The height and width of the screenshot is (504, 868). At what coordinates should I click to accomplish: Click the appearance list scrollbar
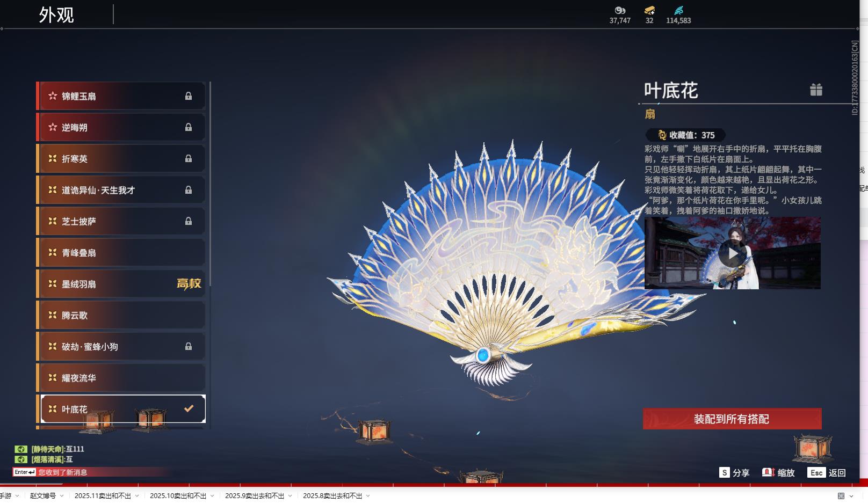210,184
